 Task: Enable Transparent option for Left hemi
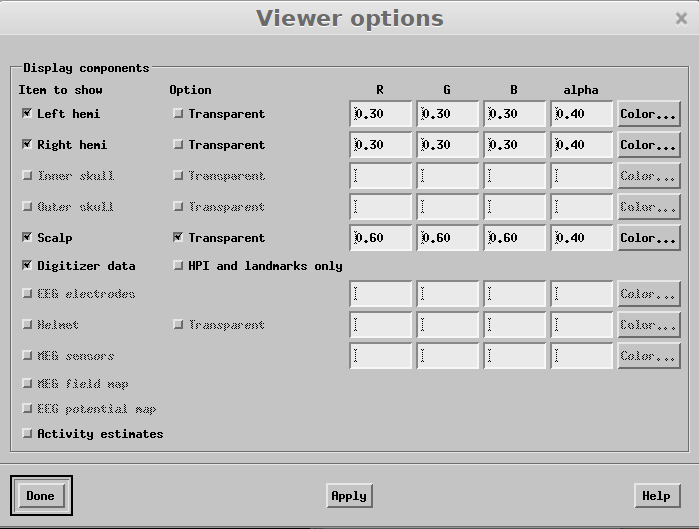point(178,114)
